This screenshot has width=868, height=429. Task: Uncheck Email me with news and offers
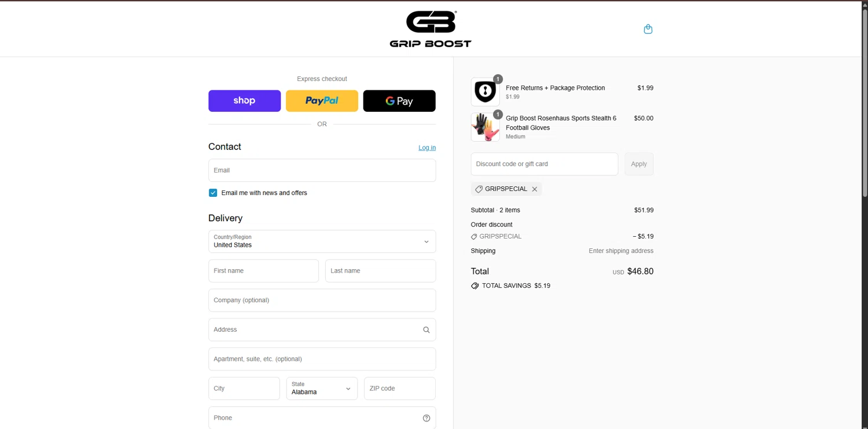pyautogui.click(x=213, y=193)
